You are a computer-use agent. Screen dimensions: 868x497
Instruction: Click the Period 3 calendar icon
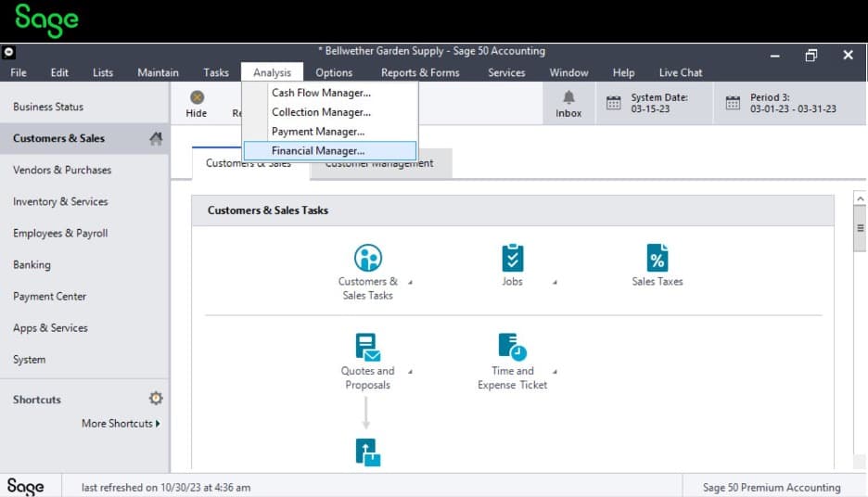point(733,103)
